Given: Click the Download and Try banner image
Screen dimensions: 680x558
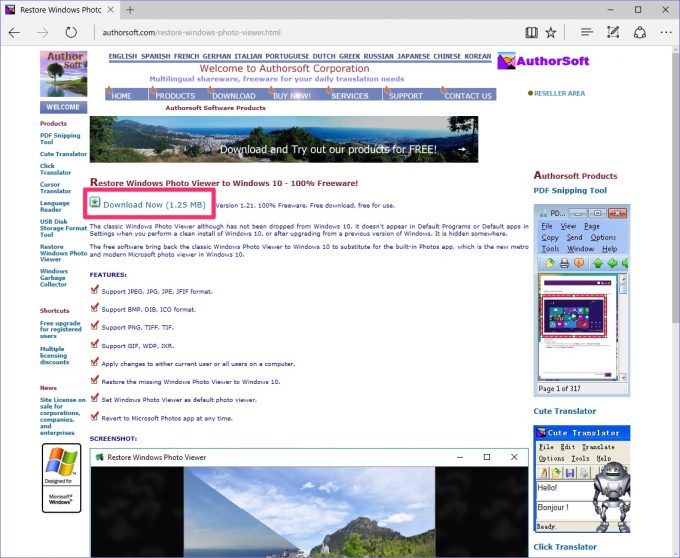Looking at the screenshot, I should point(284,139).
